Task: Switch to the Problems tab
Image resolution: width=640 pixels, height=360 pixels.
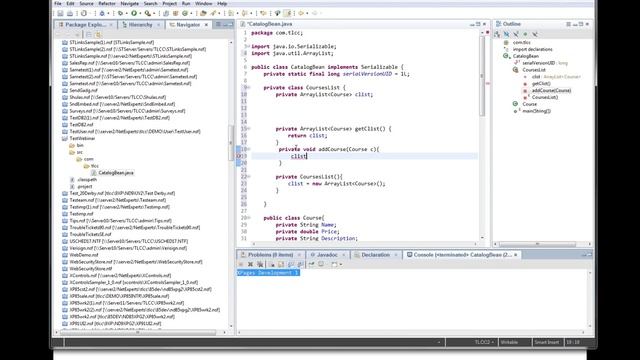Action: [x=271, y=255]
